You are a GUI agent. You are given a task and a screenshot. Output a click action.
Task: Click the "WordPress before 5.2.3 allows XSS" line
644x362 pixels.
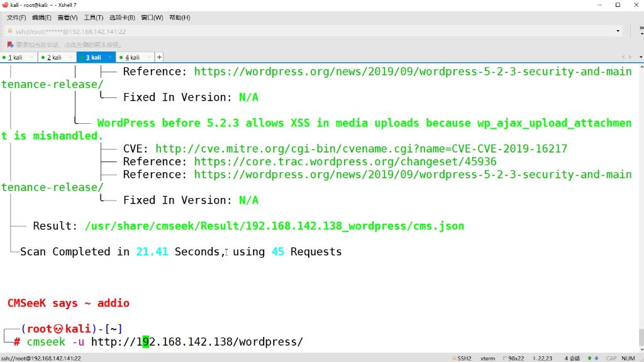click(x=364, y=123)
